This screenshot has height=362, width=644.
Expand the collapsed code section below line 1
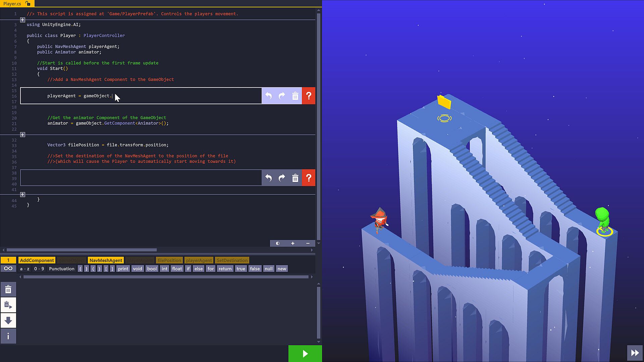22,20
